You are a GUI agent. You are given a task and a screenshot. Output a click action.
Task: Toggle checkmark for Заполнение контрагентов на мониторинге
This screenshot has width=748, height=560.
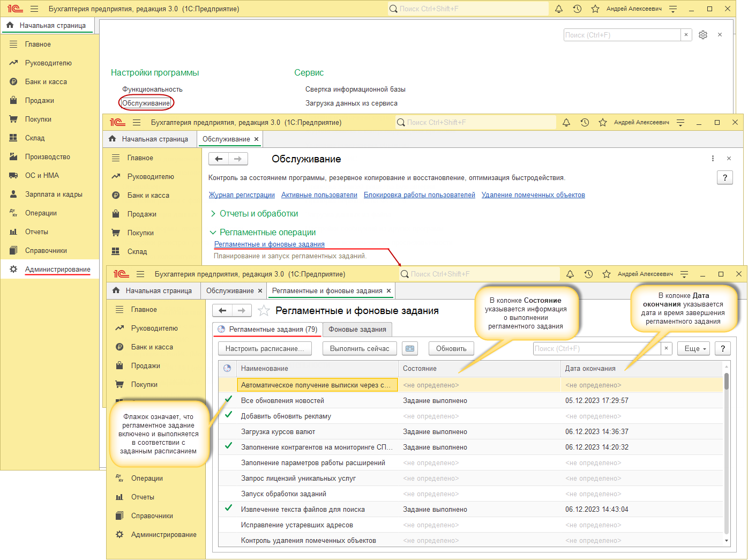click(x=228, y=446)
